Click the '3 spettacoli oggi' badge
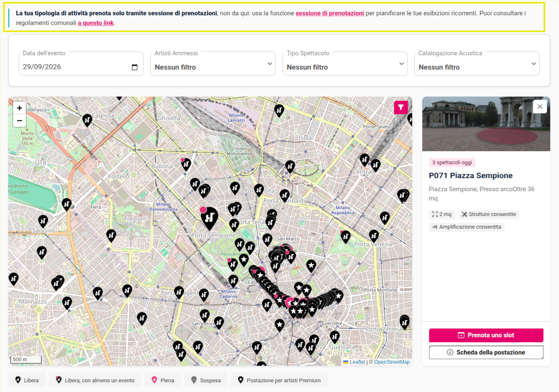This screenshot has width=559, height=392. pyautogui.click(x=452, y=162)
